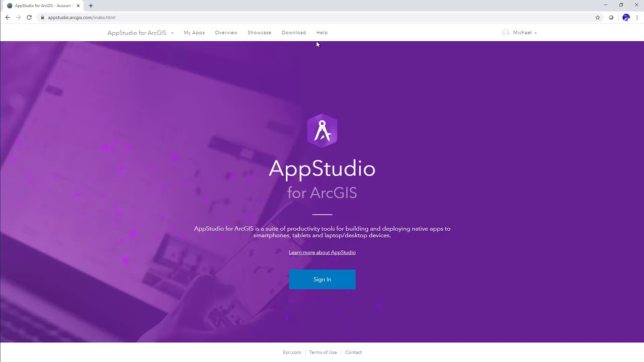The width and height of the screenshot is (644, 362).
Task: Open the Showcase page
Action: coord(259,33)
